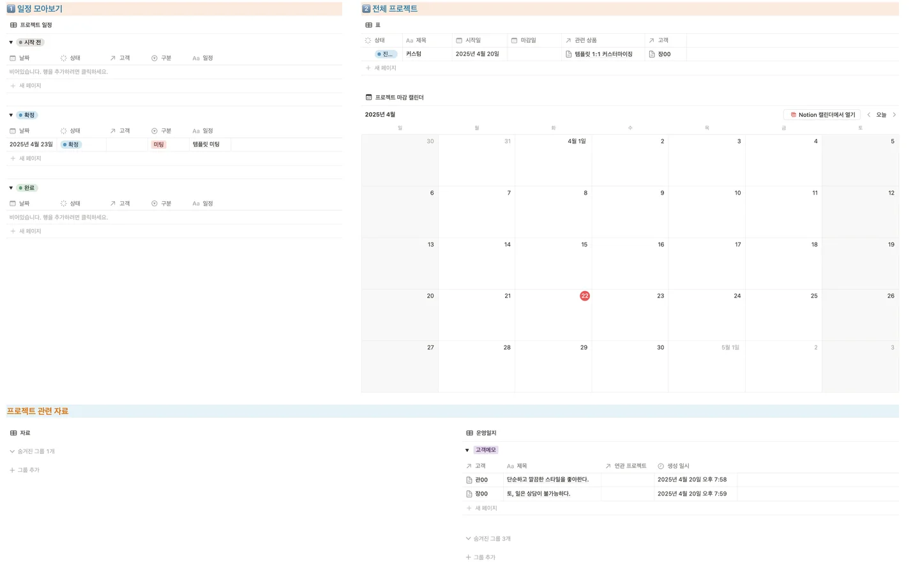This screenshot has width=913, height=588.
Task: Click the 고객메모 group label
Action: click(x=485, y=450)
